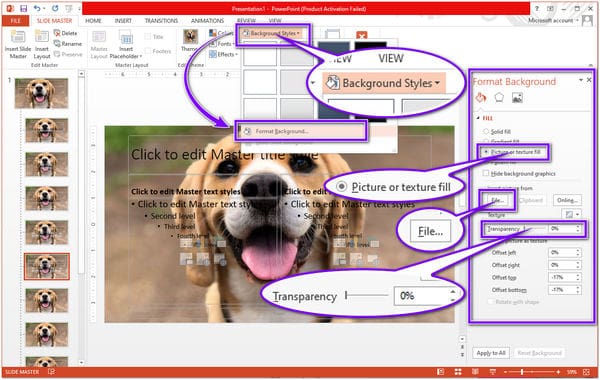
Task: Click the Online... button
Action: (567, 200)
